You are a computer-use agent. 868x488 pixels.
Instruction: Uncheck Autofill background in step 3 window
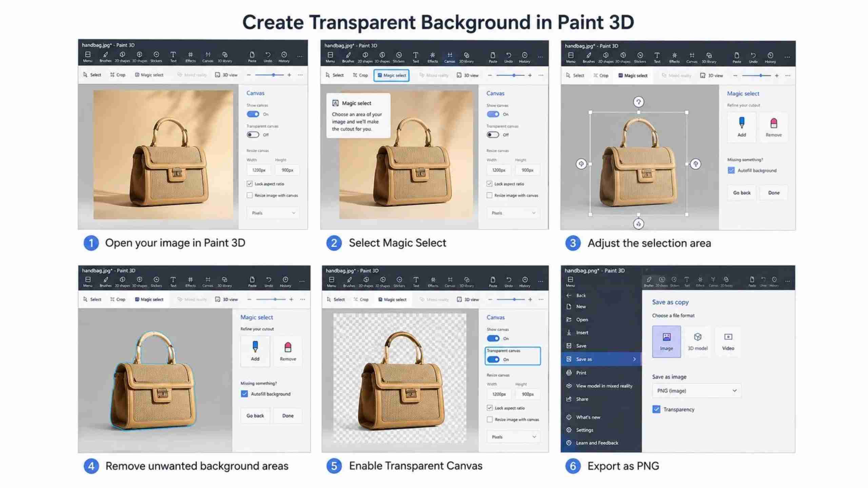[x=731, y=170]
